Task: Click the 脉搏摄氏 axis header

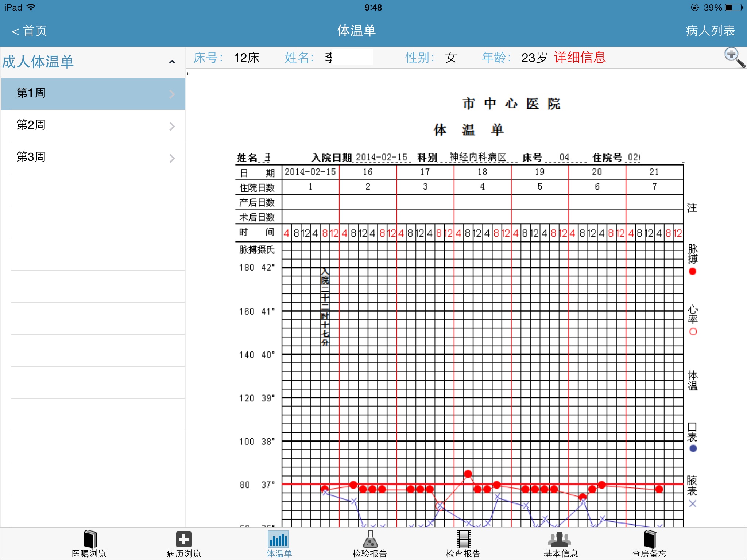Action: tap(257, 250)
